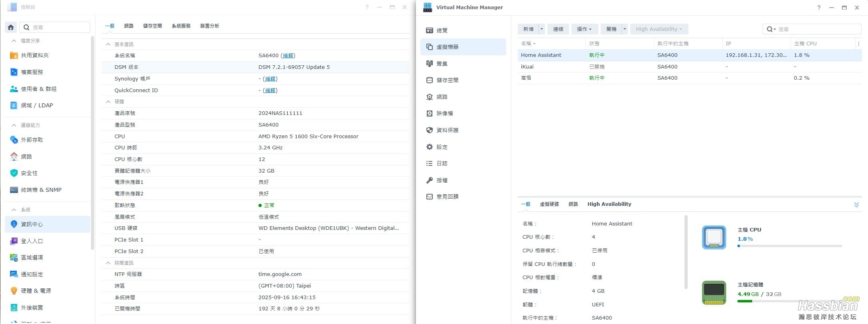Open the table column options menu

[x=858, y=44]
